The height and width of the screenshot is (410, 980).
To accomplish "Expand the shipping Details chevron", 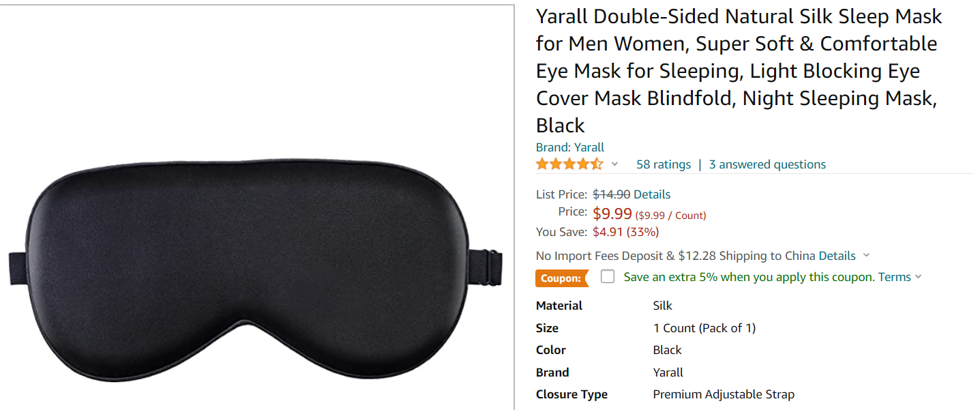I will coord(866,256).
